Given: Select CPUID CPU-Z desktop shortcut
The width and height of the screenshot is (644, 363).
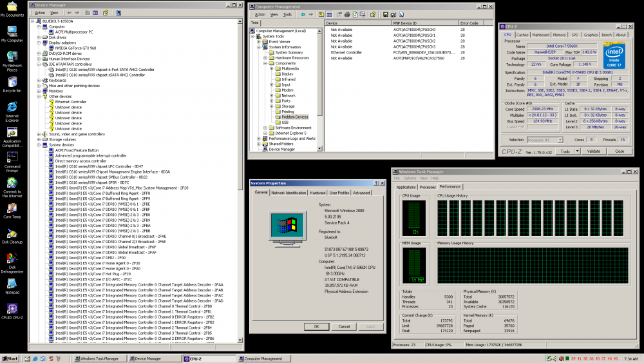Looking at the screenshot, I should pos(12,311).
